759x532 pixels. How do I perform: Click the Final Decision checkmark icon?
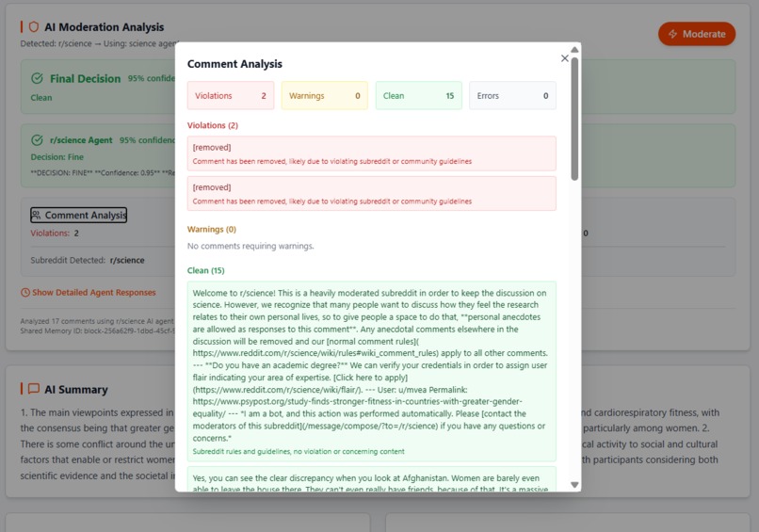tap(37, 78)
